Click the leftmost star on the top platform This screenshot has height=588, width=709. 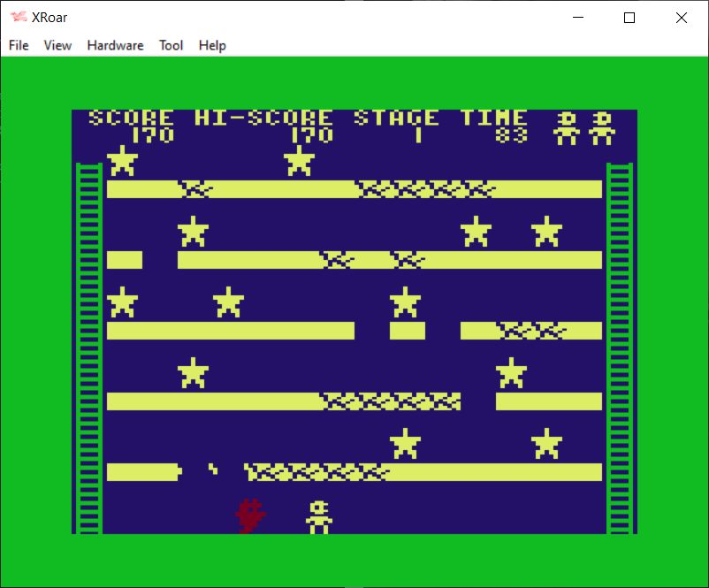(x=122, y=161)
